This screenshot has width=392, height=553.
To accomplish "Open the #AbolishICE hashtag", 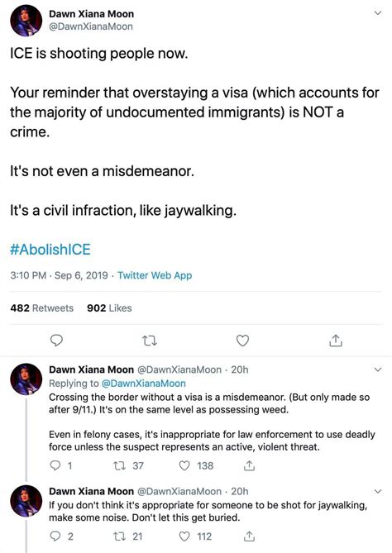I will point(50,250).
